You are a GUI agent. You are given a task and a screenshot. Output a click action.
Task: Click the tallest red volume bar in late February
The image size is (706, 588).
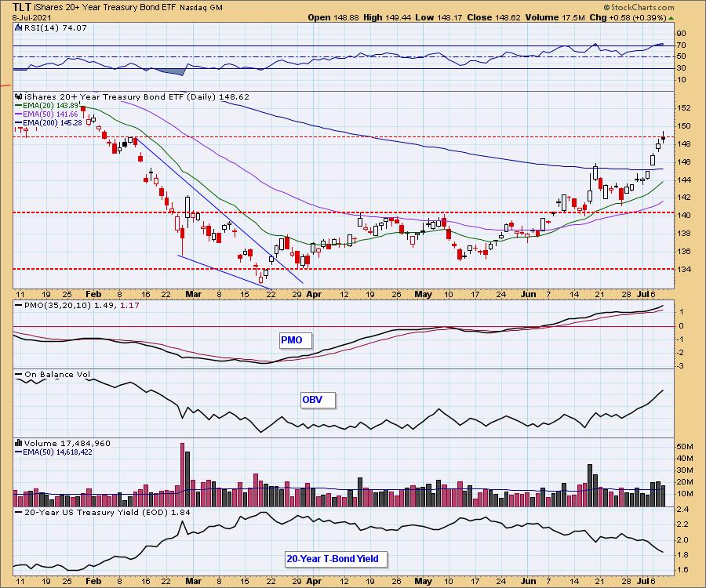182,475
